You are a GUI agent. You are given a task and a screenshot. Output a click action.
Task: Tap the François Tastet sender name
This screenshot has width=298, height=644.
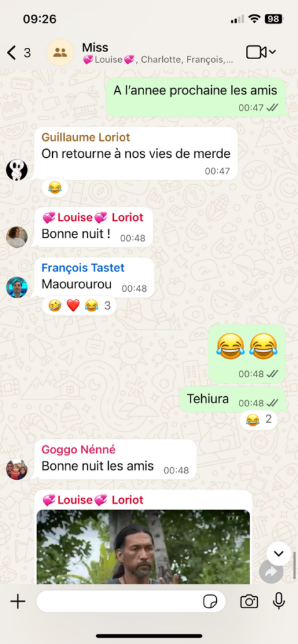[83, 268]
